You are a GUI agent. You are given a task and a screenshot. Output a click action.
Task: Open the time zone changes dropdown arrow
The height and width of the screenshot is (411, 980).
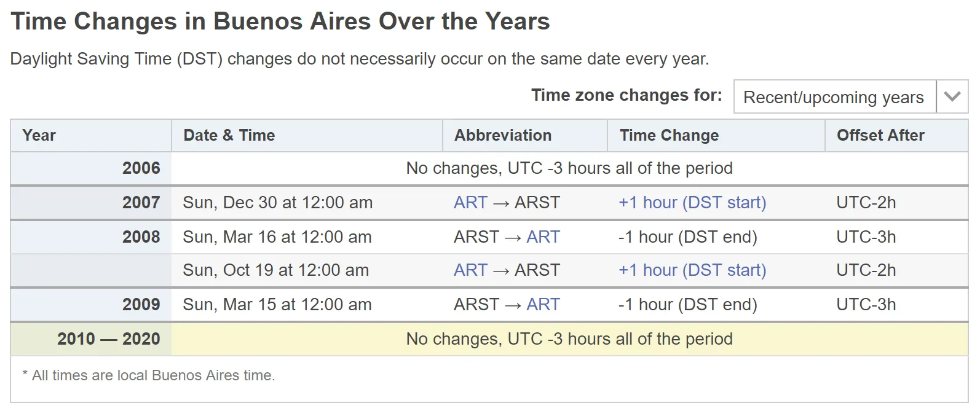(x=952, y=97)
